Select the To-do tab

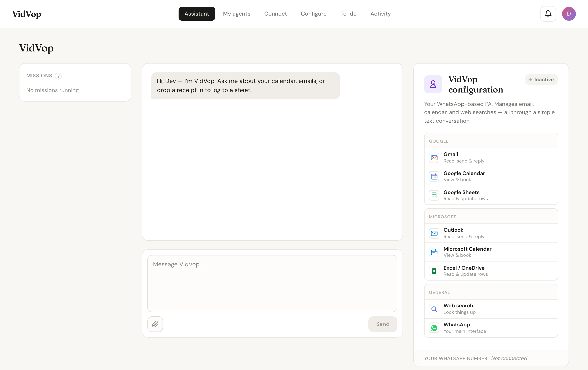tap(348, 14)
